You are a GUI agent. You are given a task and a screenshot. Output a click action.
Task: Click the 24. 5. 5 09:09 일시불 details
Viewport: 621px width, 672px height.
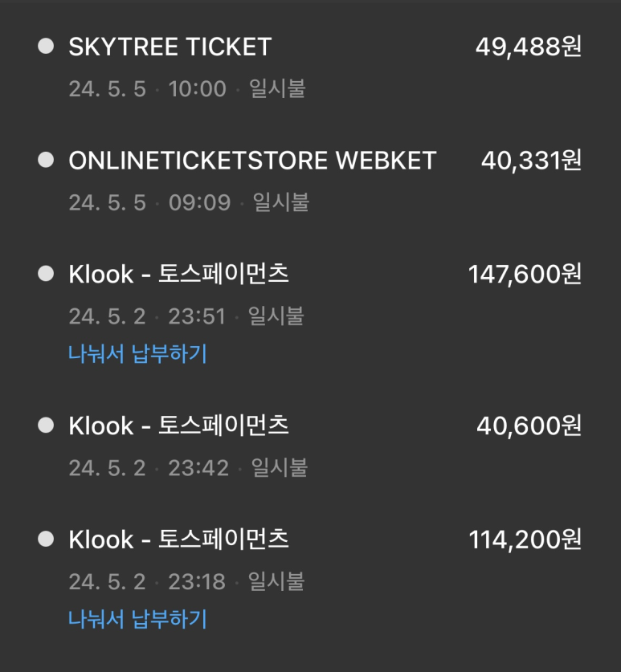tap(189, 202)
